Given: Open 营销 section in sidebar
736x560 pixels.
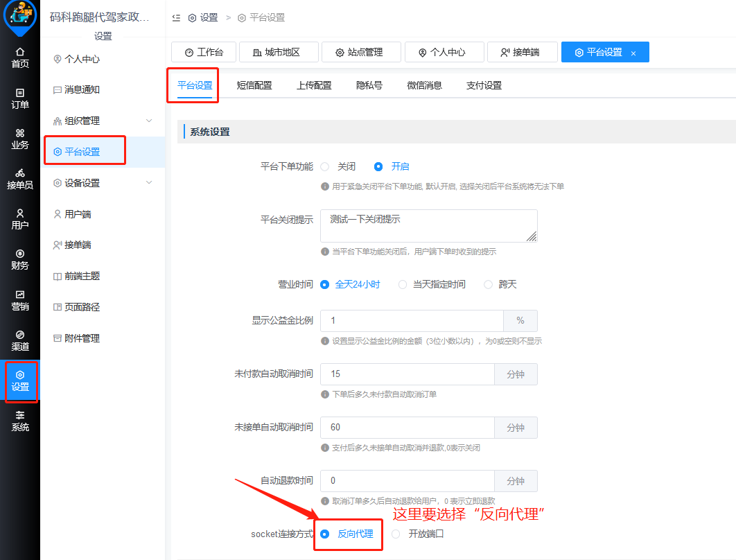Looking at the screenshot, I should (19, 300).
